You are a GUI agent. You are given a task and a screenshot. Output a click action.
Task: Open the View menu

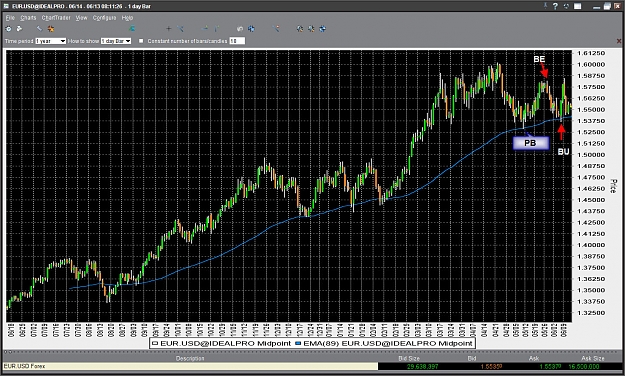coord(81,18)
